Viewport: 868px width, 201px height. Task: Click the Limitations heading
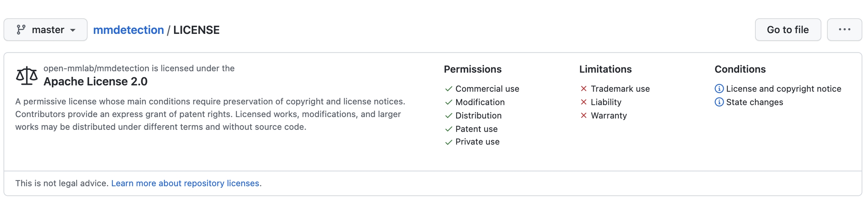(x=605, y=69)
